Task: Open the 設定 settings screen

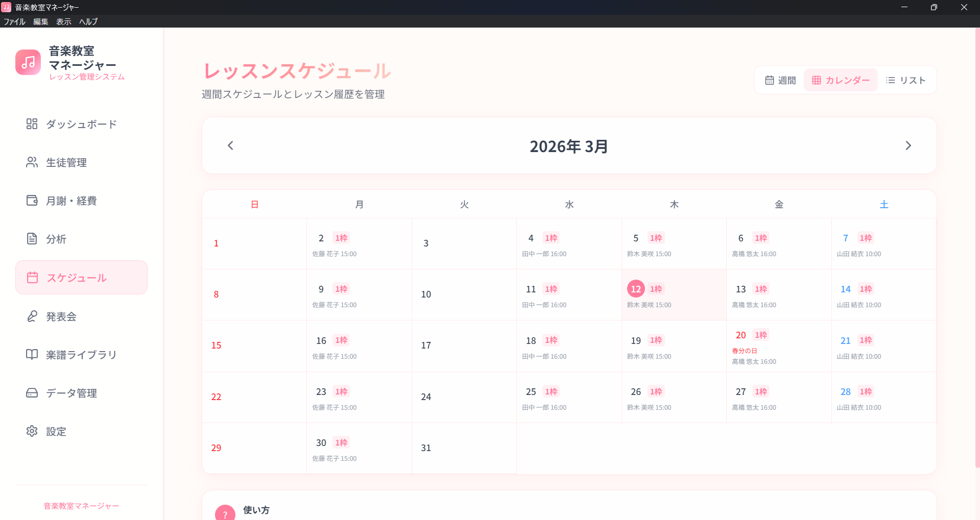Action: (x=32, y=431)
